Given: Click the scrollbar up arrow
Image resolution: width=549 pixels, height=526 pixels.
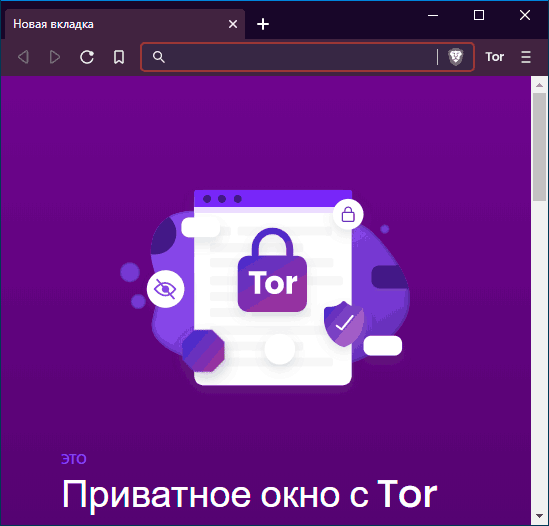Looking at the screenshot, I should tap(540, 85).
